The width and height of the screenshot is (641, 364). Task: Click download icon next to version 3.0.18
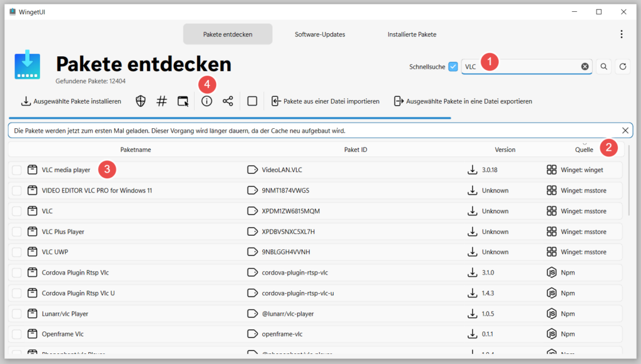coord(473,169)
